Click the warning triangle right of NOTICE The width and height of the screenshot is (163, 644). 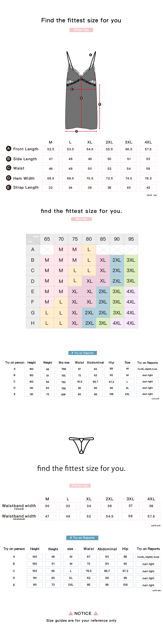click(x=96, y=613)
